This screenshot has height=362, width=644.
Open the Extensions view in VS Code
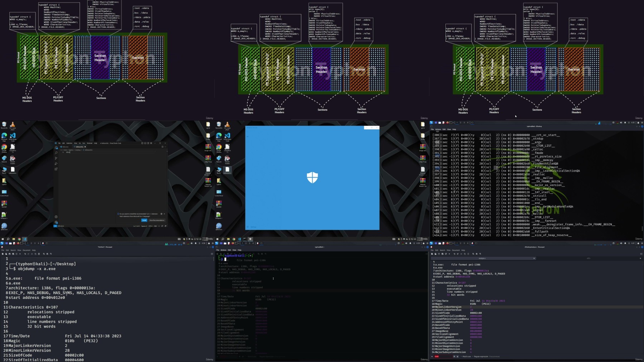click(x=56, y=169)
